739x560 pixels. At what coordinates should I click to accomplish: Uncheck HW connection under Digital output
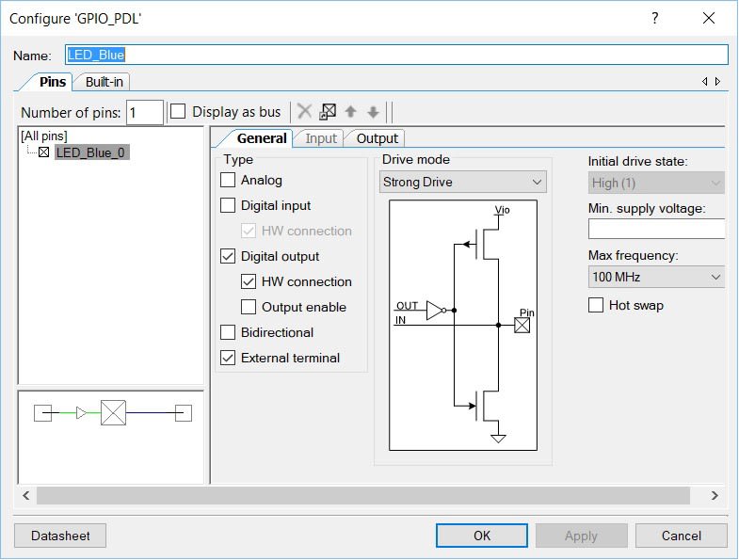point(249,281)
